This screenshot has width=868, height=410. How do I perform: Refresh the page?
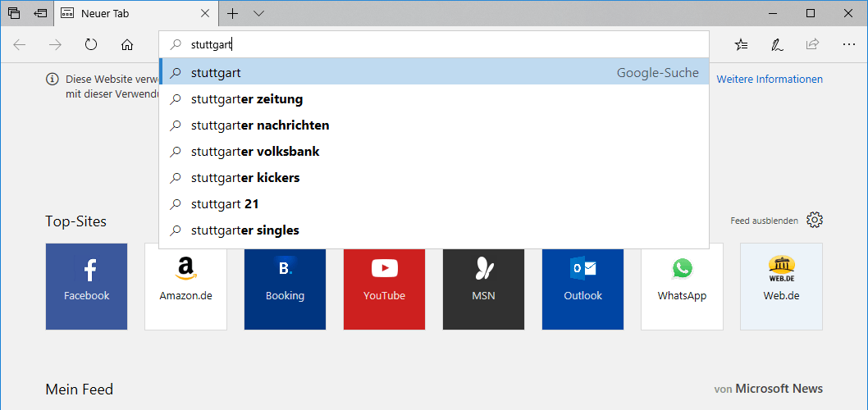(91, 45)
